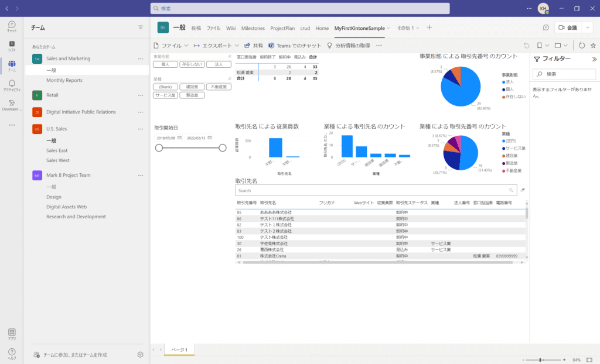
Task: Open MyFirstKintoneSample tab dropdown chevron
Action: pos(388,28)
